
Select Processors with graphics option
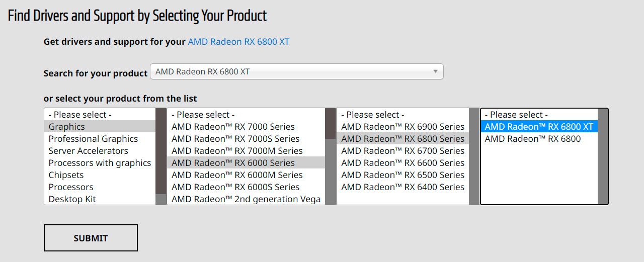point(100,163)
